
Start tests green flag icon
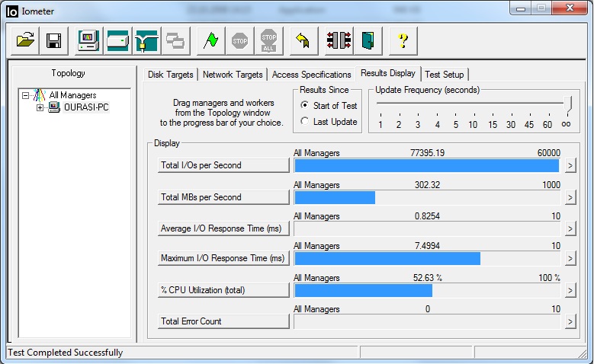211,40
